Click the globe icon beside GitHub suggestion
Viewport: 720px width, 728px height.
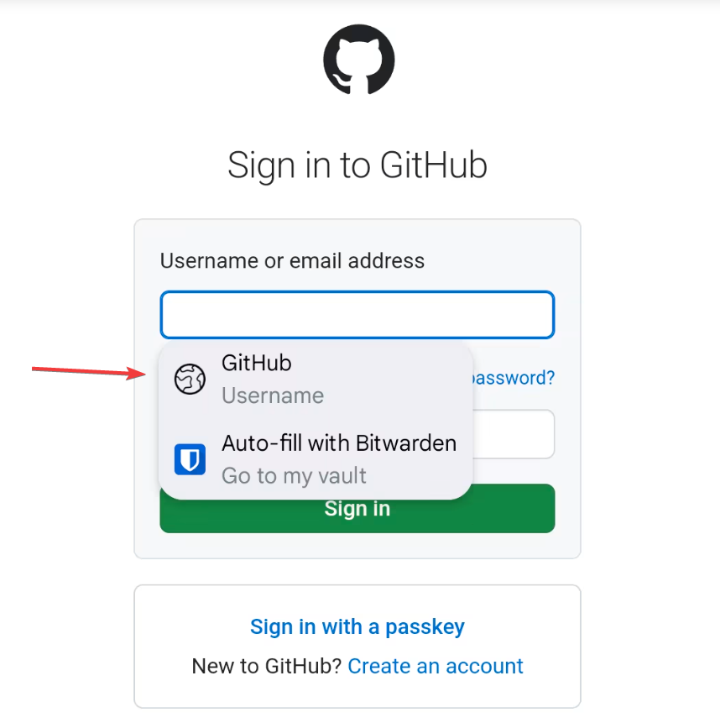tap(190, 380)
